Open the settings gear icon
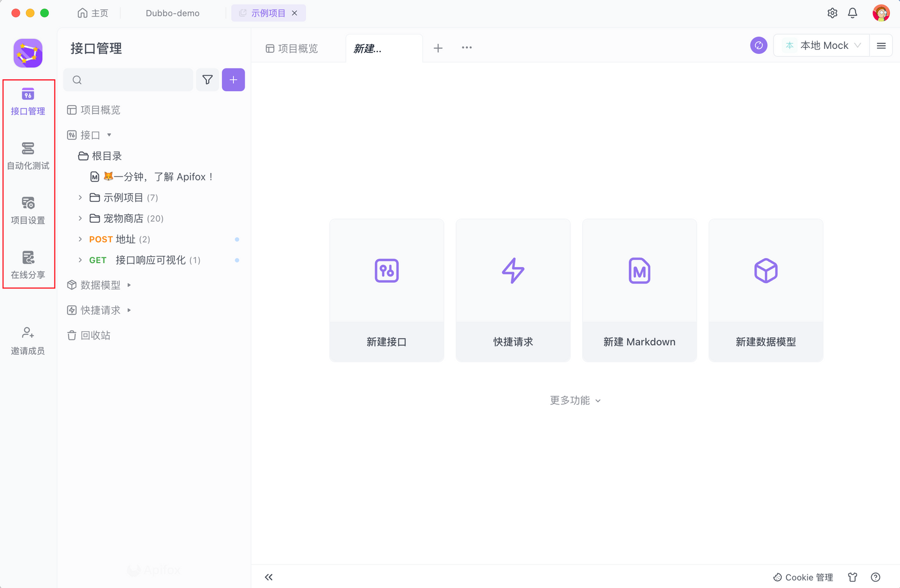 (832, 13)
